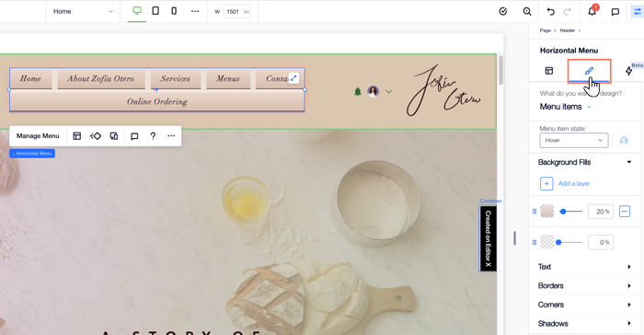644x335 pixels.
Task: Open the Home page dropdown
Action: (x=83, y=12)
